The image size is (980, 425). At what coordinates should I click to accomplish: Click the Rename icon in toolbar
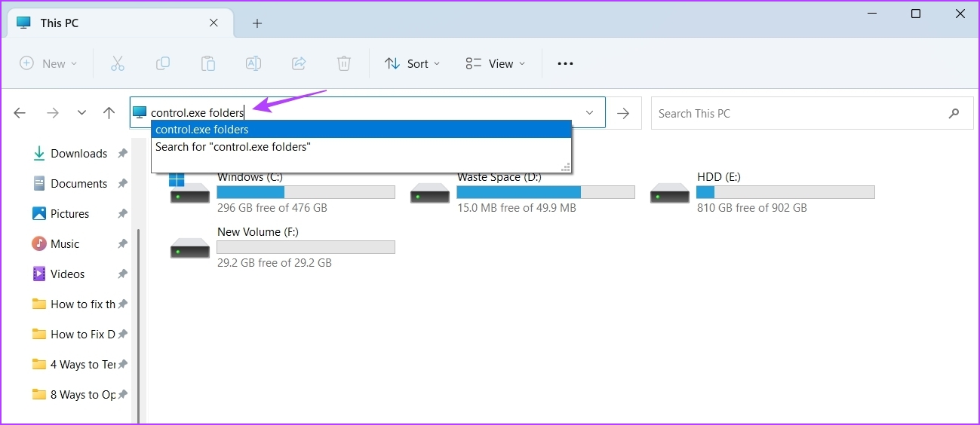(x=253, y=64)
